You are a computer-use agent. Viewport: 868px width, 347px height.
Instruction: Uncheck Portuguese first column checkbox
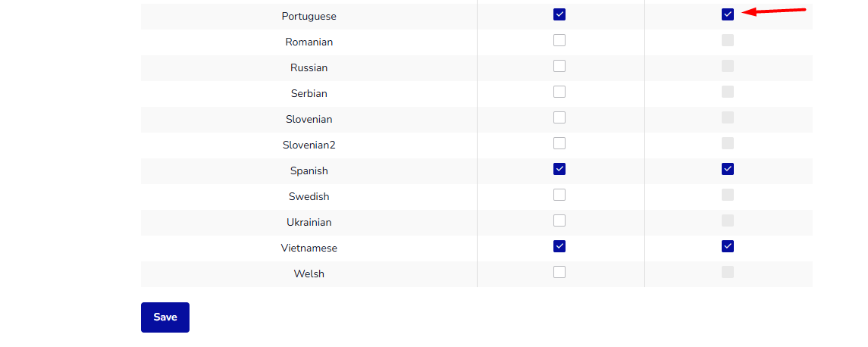pos(559,15)
